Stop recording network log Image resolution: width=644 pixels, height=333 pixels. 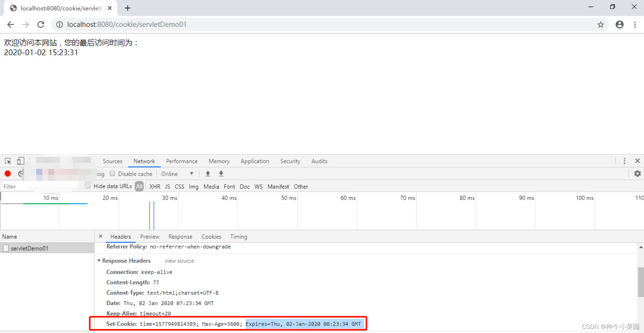pos(7,174)
